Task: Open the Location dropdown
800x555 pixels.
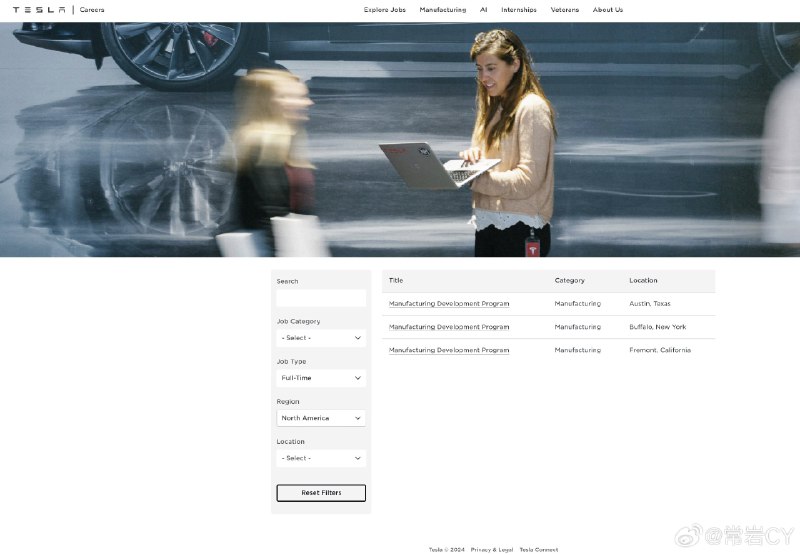Action: (321, 458)
